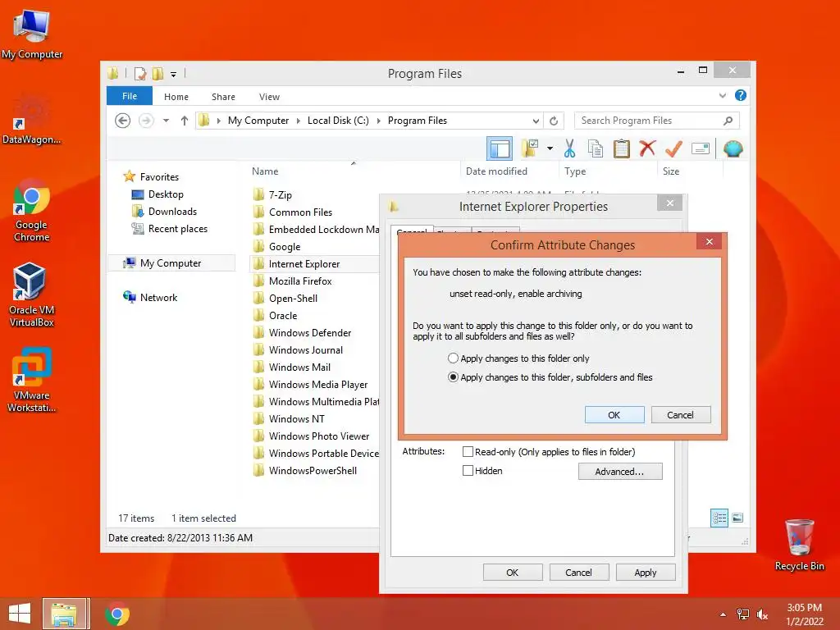The image size is (840, 630).
Task: Open recent locations dropdown beside forward arrow
Action: point(166,121)
